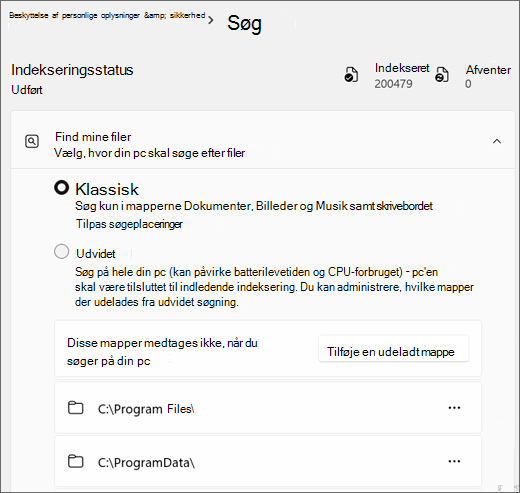
Task: Click the Indekseret file checkmark icon
Action: coord(351,75)
